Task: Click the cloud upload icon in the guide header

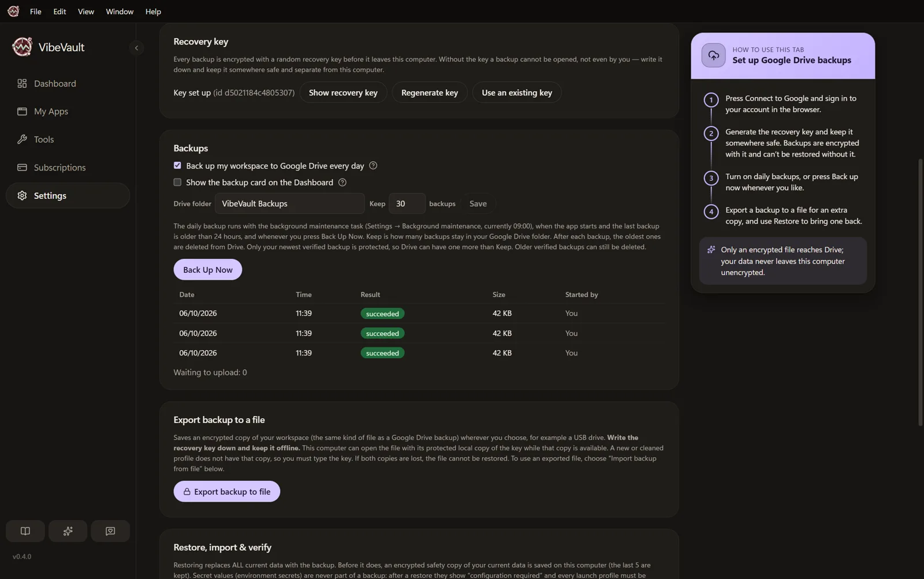Action: coord(713,55)
